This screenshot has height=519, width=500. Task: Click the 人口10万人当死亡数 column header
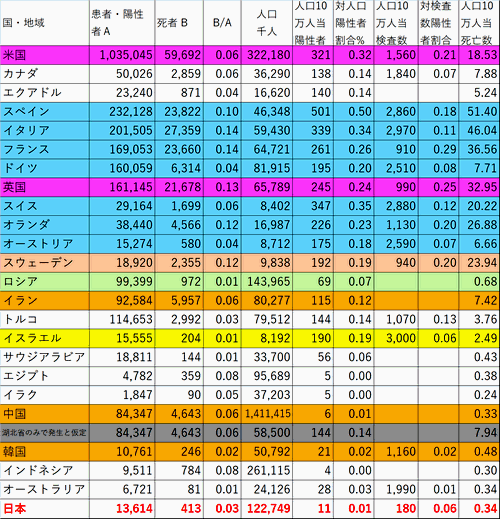tap(479, 23)
